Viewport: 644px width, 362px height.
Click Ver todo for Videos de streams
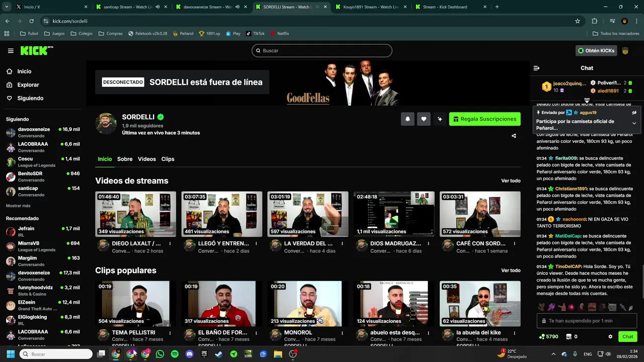(511, 181)
